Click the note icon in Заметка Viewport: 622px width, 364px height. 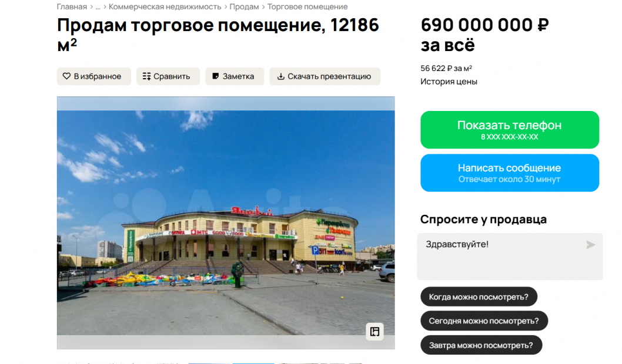point(215,76)
